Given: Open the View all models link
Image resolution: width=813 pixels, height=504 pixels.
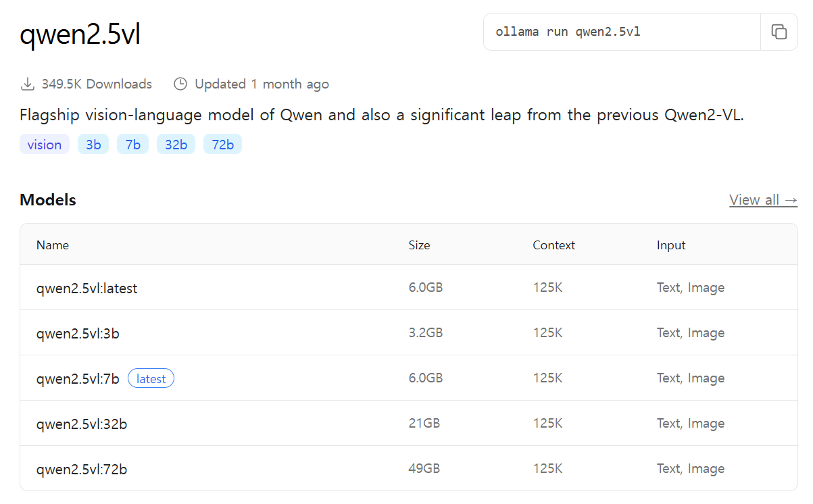Looking at the screenshot, I should [x=763, y=200].
